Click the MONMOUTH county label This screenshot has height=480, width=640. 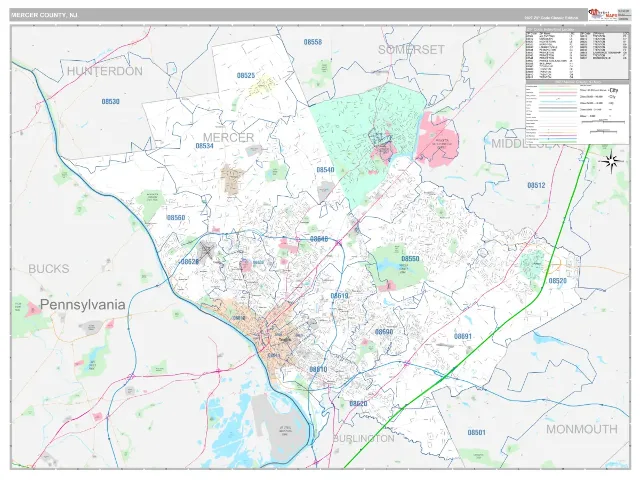582,429
